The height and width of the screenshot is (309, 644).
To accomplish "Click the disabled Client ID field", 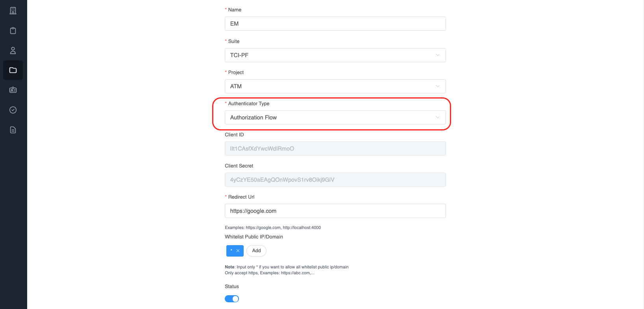I will pyautogui.click(x=335, y=149).
